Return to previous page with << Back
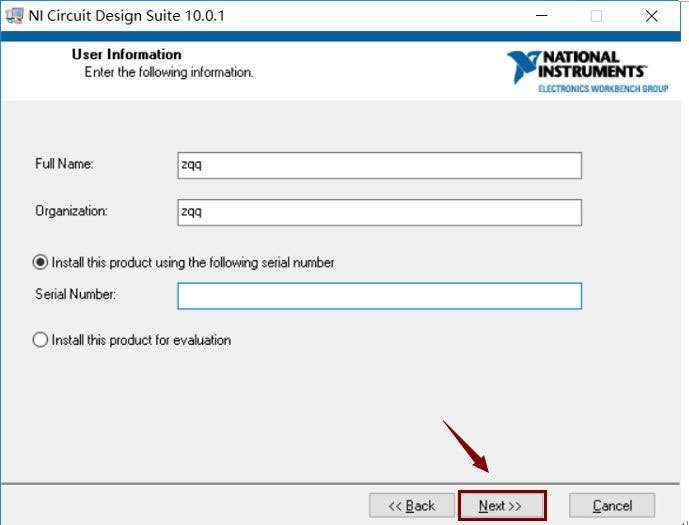This screenshot has width=689, height=525. [412, 505]
